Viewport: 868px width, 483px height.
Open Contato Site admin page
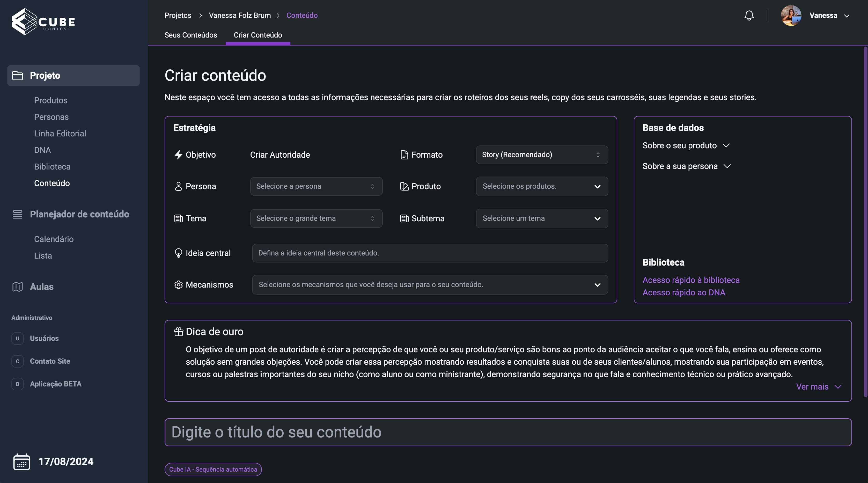[x=50, y=361]
